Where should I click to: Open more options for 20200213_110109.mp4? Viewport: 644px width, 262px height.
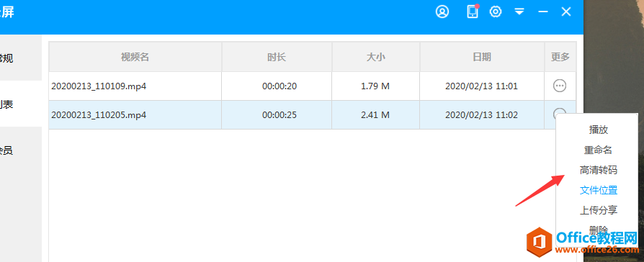pos(560,86)
